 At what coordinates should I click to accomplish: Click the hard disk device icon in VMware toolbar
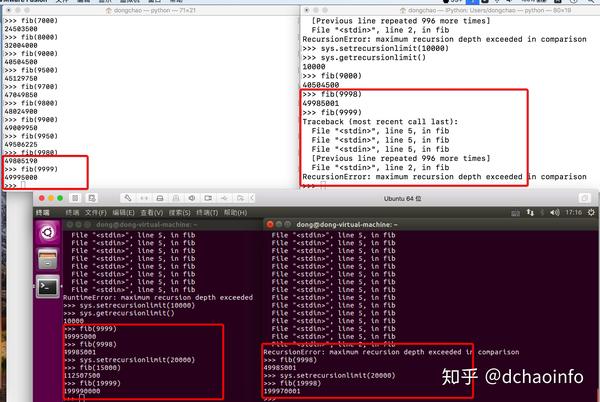[160, 198]
